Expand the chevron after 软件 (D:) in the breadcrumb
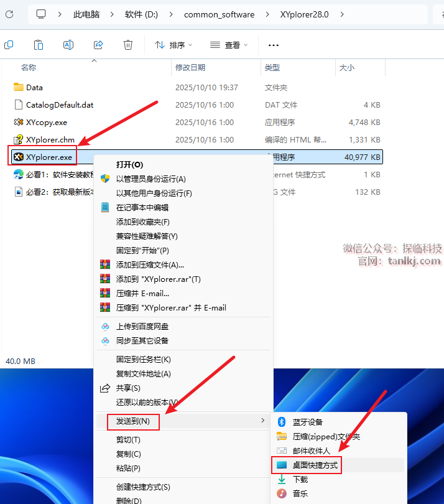The height and width of the screenshot is (504, 444). 171,14
